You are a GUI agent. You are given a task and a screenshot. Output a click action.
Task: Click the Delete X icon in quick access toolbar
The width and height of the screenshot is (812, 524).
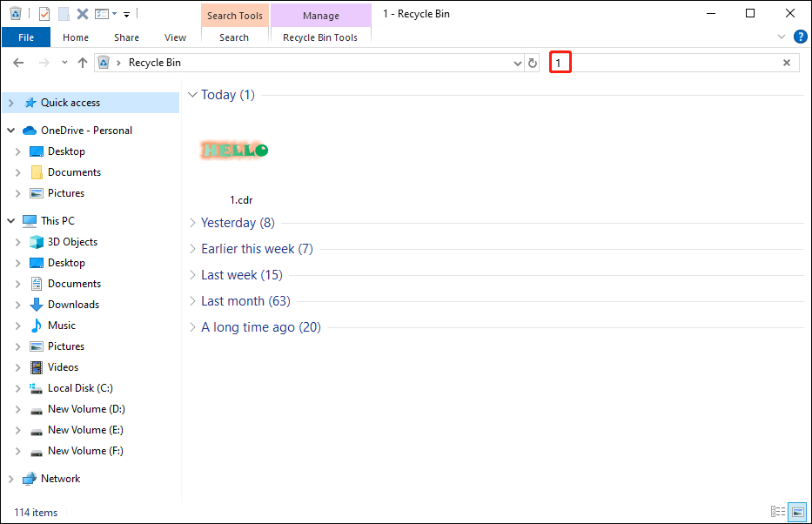coord(83,14)
